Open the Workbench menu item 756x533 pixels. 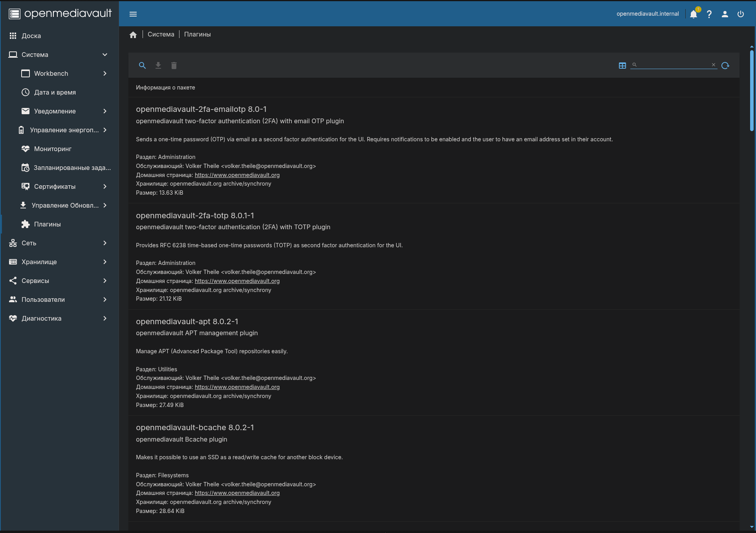59,73
